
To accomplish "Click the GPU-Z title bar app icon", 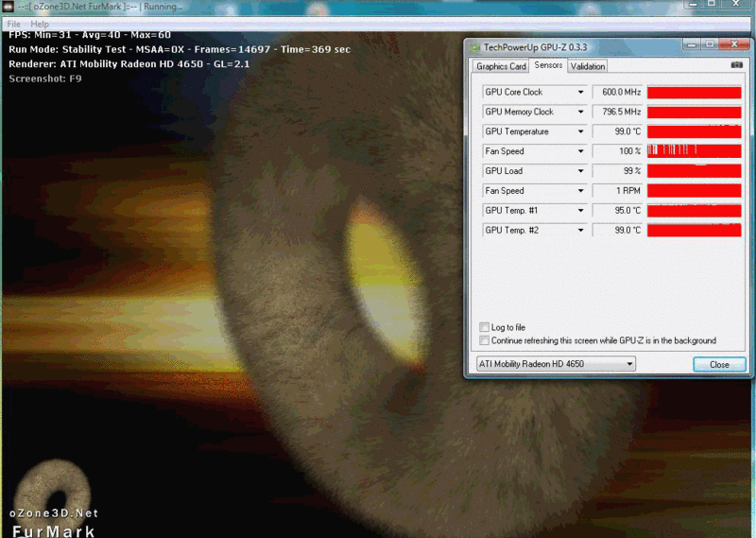I will 475,47.
